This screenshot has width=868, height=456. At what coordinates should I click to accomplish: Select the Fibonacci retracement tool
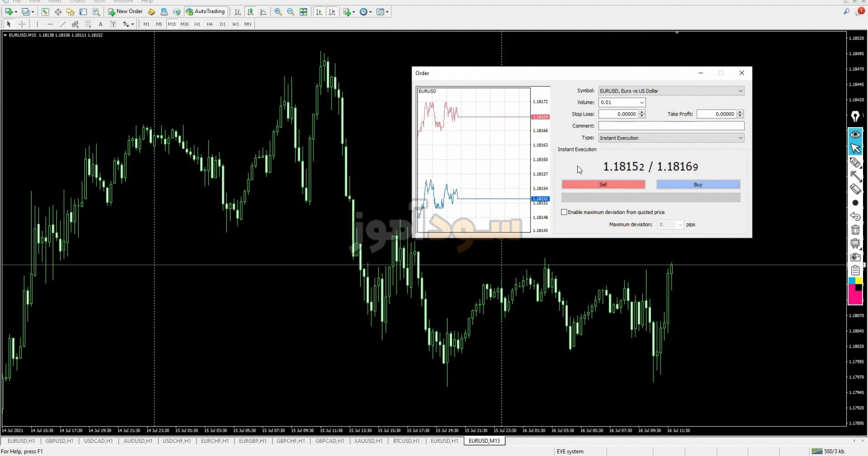click(x=88, y=24)
